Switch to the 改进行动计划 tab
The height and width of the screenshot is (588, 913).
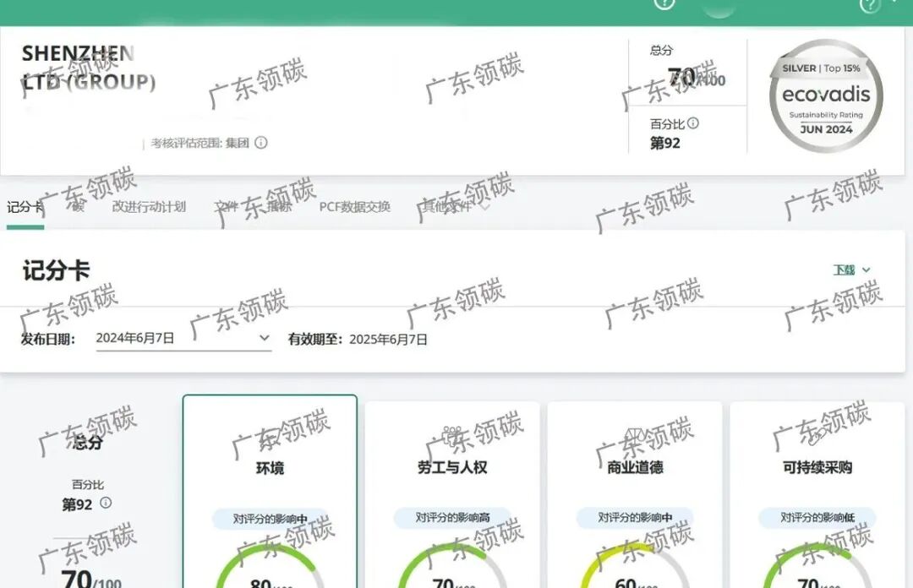[149, 204]
